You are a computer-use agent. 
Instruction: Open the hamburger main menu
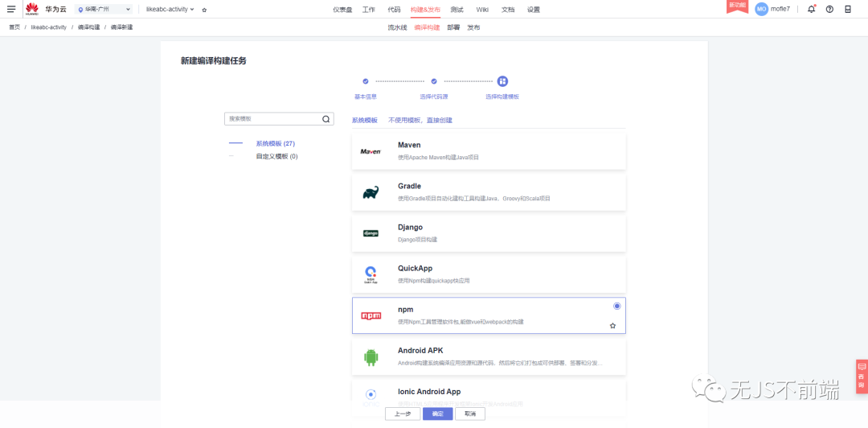pyautogui.click(x=11, y=9)
